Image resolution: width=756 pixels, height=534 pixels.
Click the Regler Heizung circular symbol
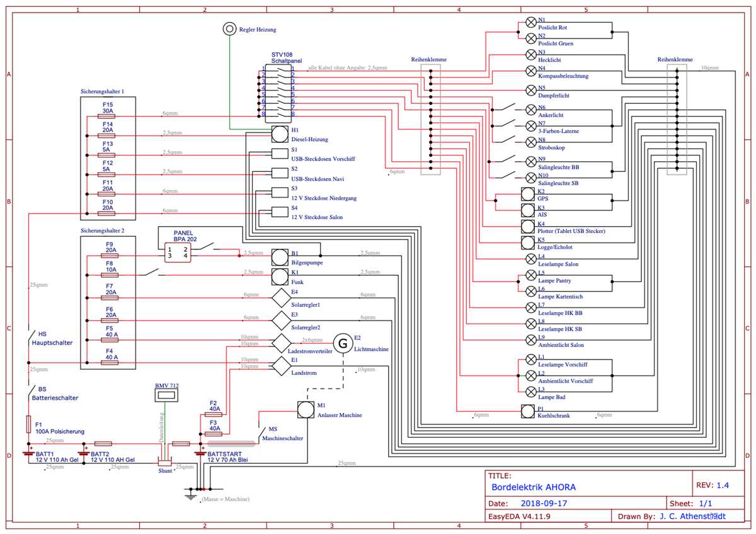(x=230, y=30)
